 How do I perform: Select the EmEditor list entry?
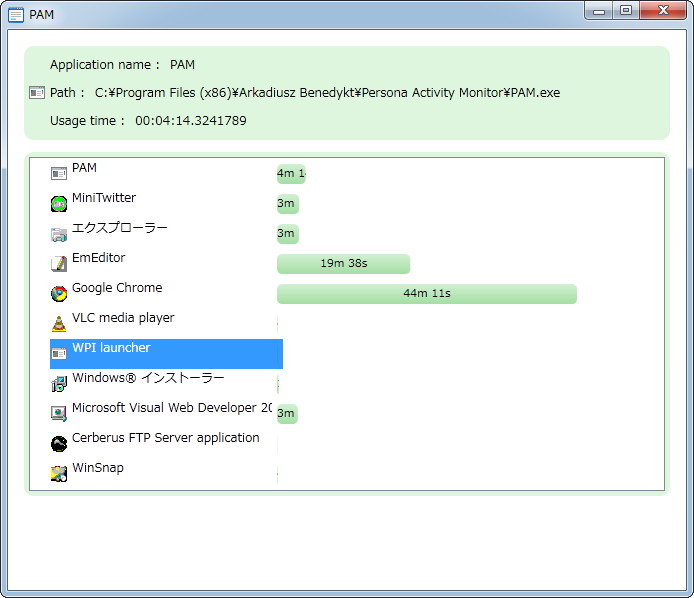click(x=99, y=258)
